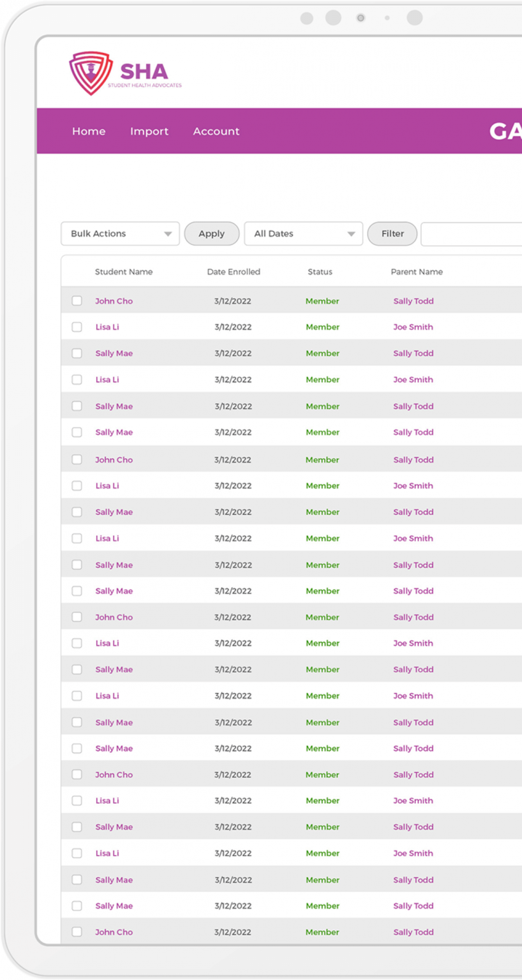Sort by the Date Enrolled column header

point(234,272)
